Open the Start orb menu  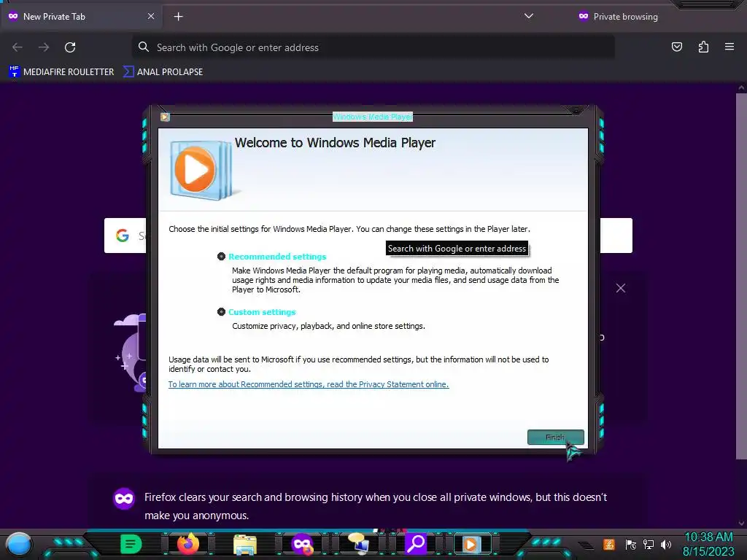[19, 544]
